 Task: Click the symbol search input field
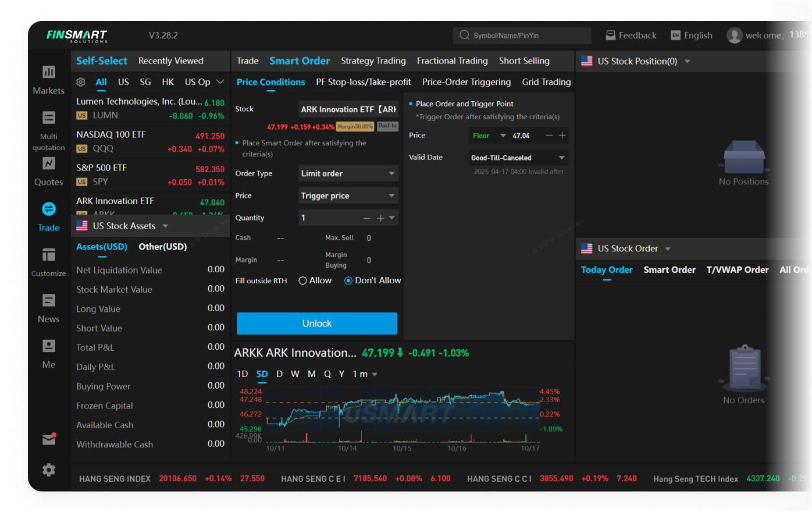(x=522, y=35)
